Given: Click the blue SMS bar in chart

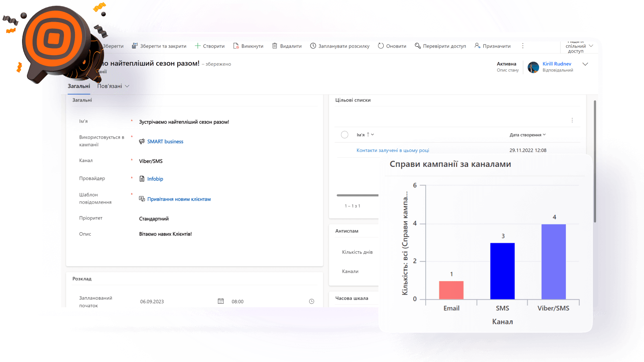Looking at the screenshot, I should point(502,271).
